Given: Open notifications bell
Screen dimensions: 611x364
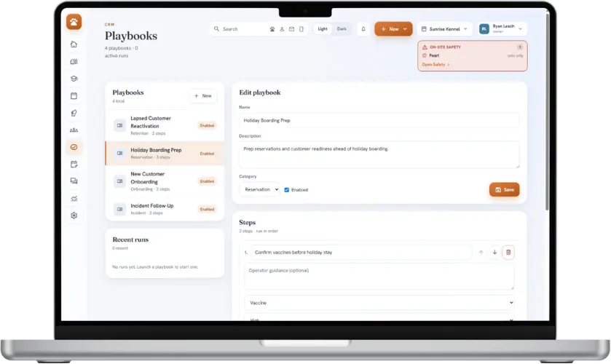Looking at the screenshot, I should coord(363,29).
